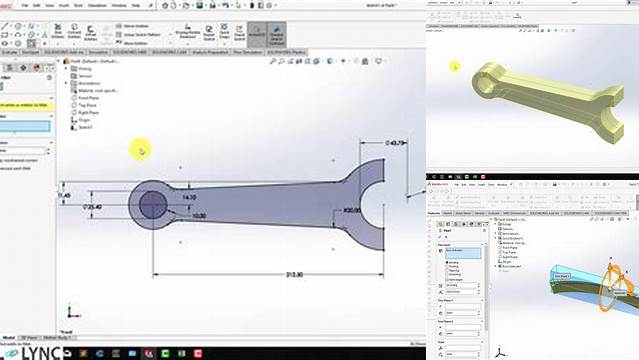Open Display/Delete Relations tool
Image resolution: width=639 pixels, height=360 pixels.
(x=188, y=32)
